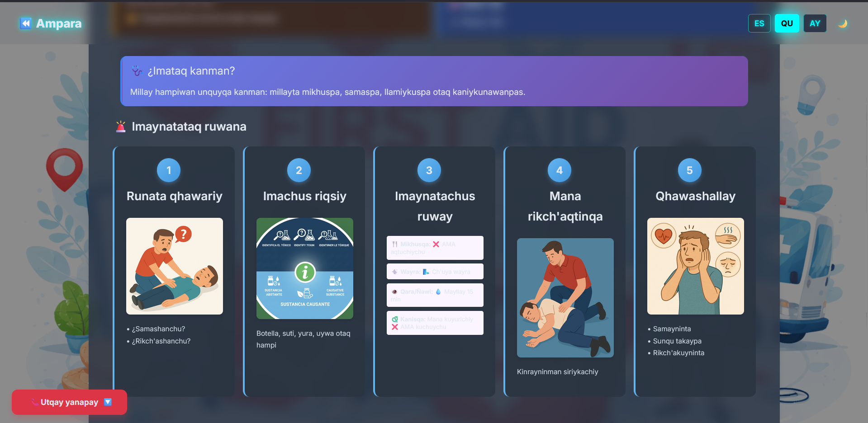Click the siren icon next to Imaynatataq ruwana
Screen dimensions: 868x423
pyautogui.click(x=121, y=127)
